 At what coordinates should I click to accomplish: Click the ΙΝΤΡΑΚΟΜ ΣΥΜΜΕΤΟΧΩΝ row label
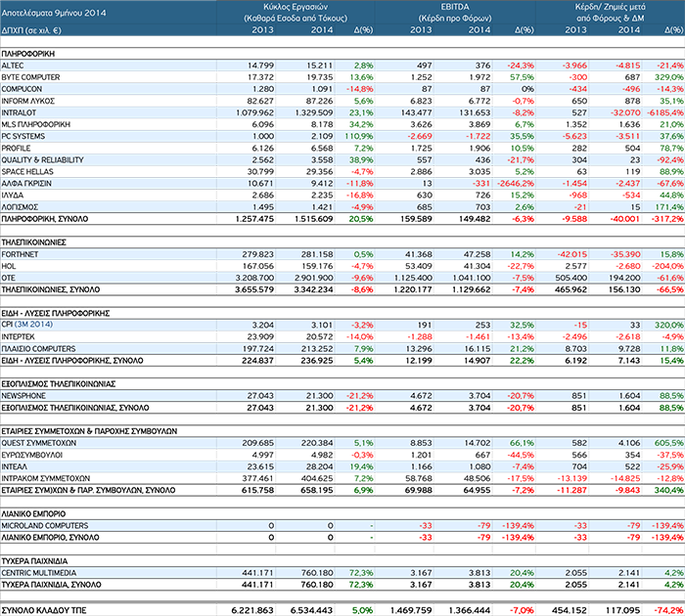(46, 478)
